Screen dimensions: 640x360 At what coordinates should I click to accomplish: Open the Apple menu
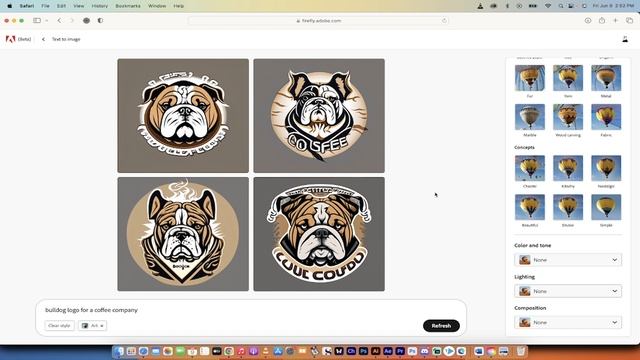pos(9,6)
